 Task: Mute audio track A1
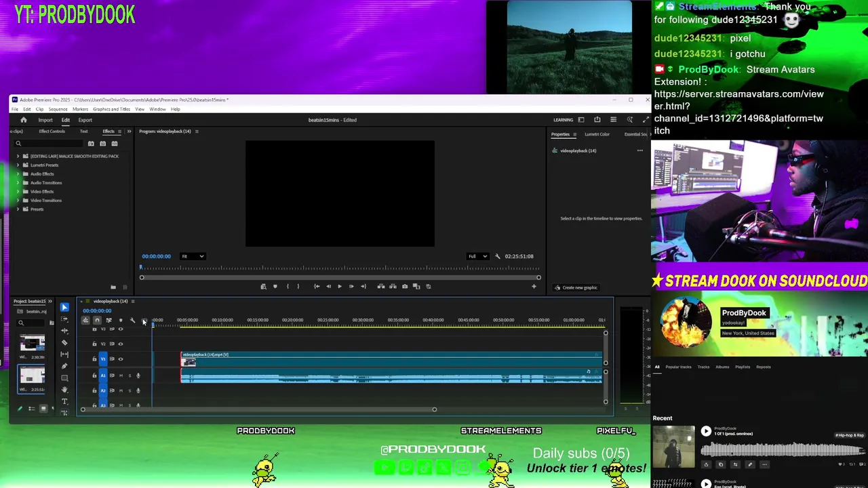click(121, 375)
